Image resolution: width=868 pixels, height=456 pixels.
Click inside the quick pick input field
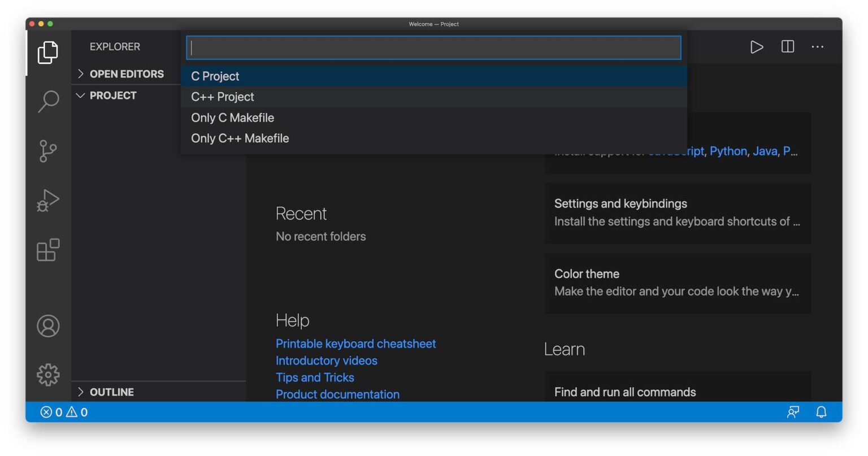coord(433,47)
